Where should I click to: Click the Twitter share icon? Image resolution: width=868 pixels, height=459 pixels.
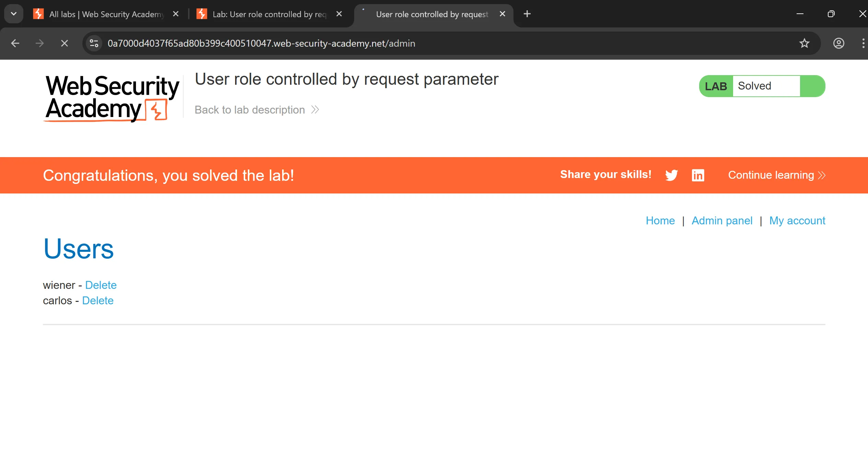point(671,175)
